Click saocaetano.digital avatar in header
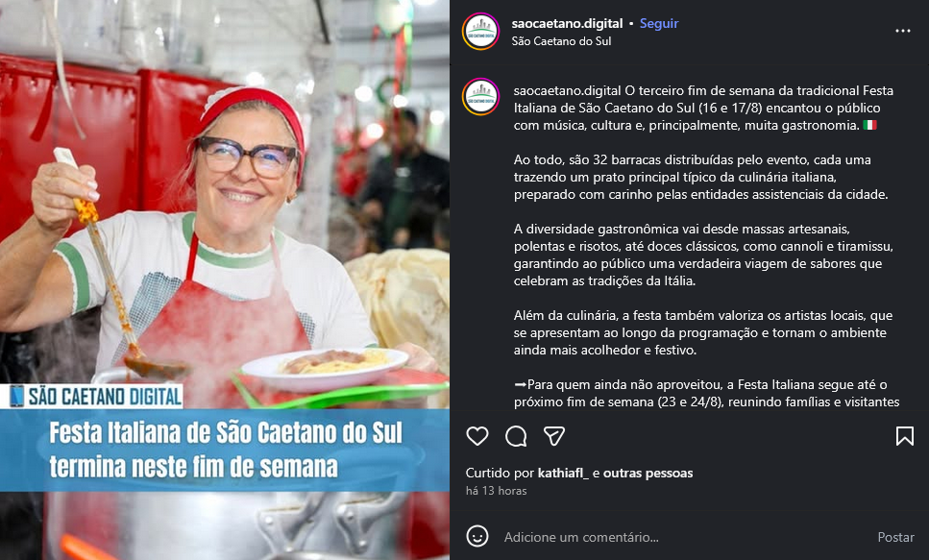Image resolution: width=929 pixels, height=560 pixels. (x=480, y=32)
